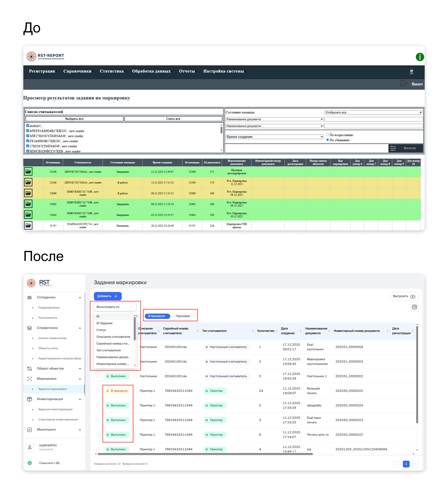Click the horizontal table scrollbar
The height and width of the screenshot is (489, 448).
pos(205,454)
